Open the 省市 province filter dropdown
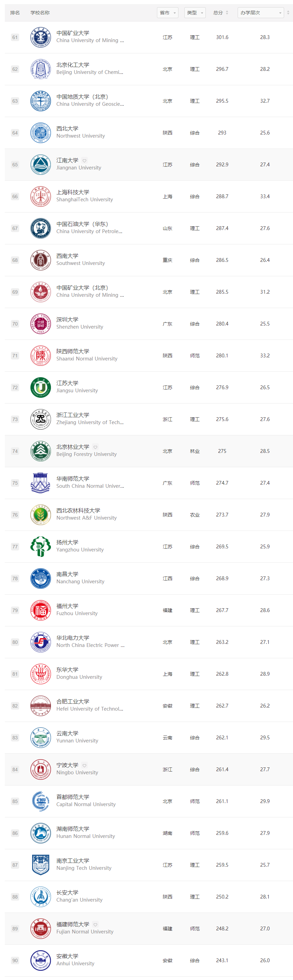The height and width of the screenshot is (980, 293). (x=168, y=13)
